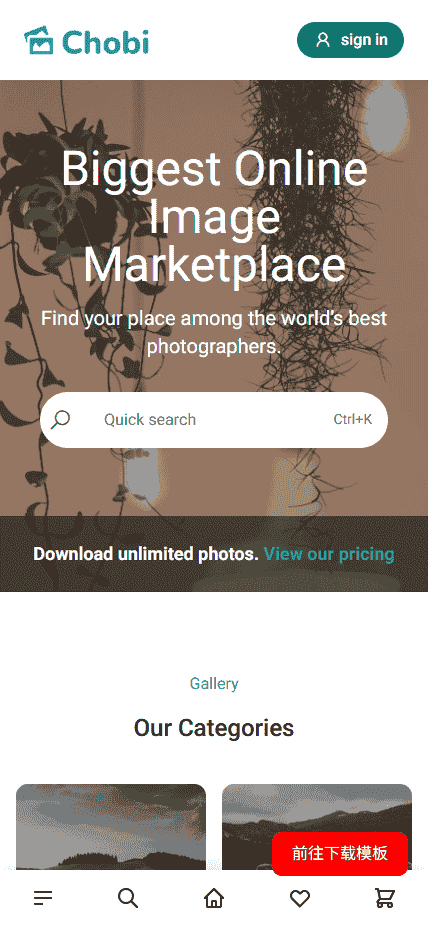Click the red download template button

coord(340,853)
